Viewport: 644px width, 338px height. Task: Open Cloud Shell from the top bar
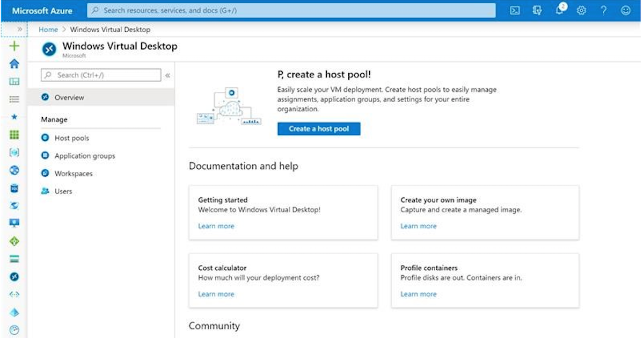[x=515, y=11]
